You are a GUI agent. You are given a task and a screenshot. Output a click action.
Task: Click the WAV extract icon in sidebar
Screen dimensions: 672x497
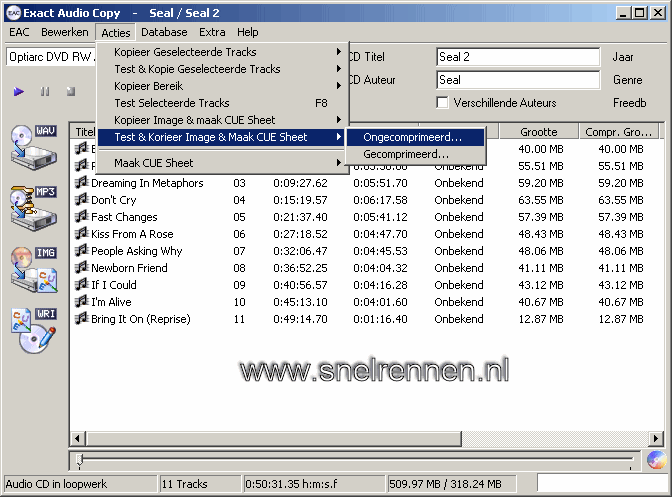(34, 147)
